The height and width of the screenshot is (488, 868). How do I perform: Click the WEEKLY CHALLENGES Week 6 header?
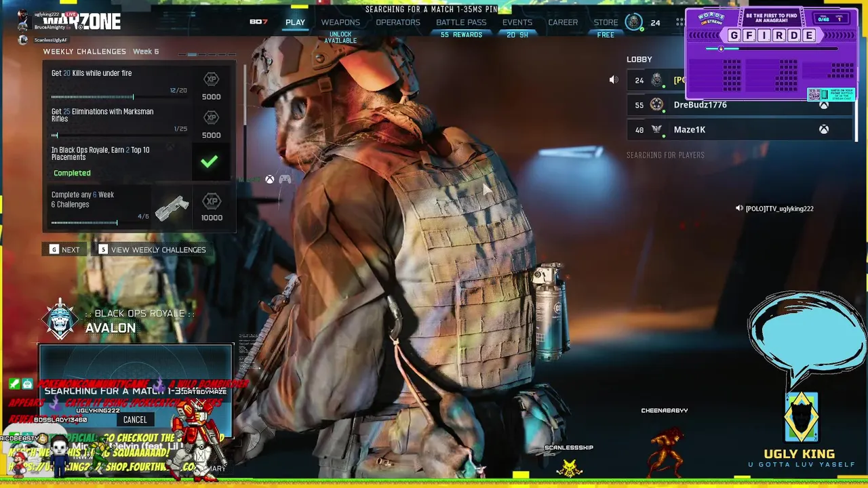pos(101,52)
